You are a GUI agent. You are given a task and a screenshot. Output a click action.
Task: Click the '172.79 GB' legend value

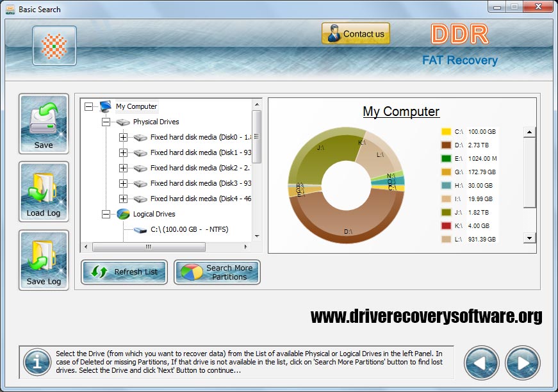[x=482, y=172]
